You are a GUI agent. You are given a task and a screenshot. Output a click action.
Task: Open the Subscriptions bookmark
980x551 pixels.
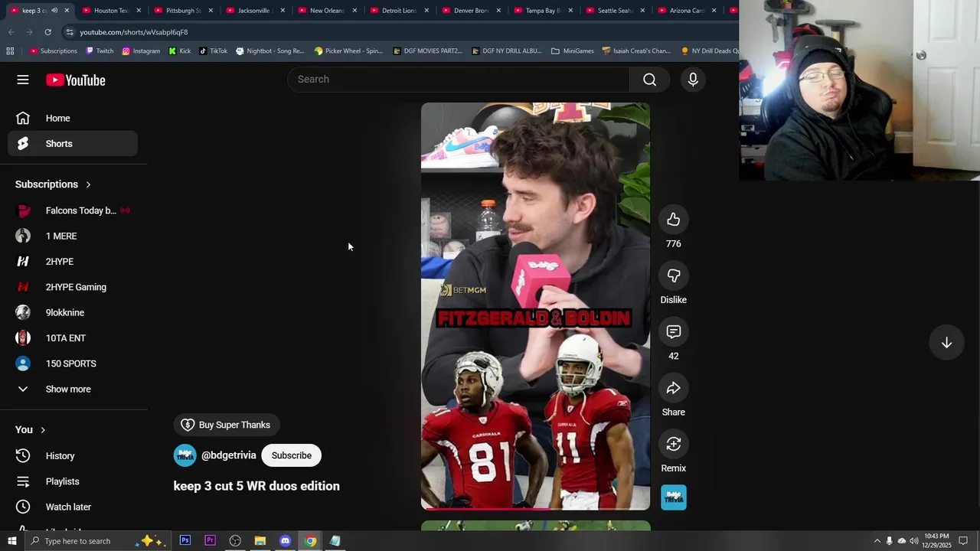(54, 51)
